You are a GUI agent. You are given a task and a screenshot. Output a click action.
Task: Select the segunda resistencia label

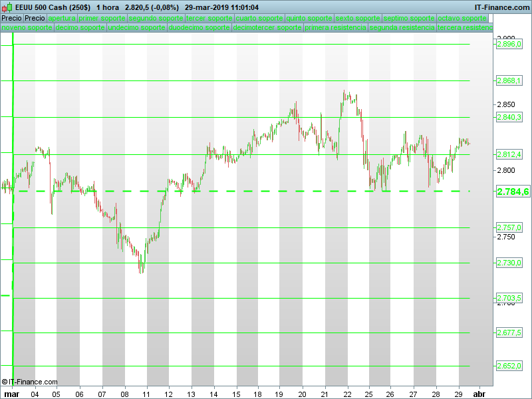click(402, 28)
